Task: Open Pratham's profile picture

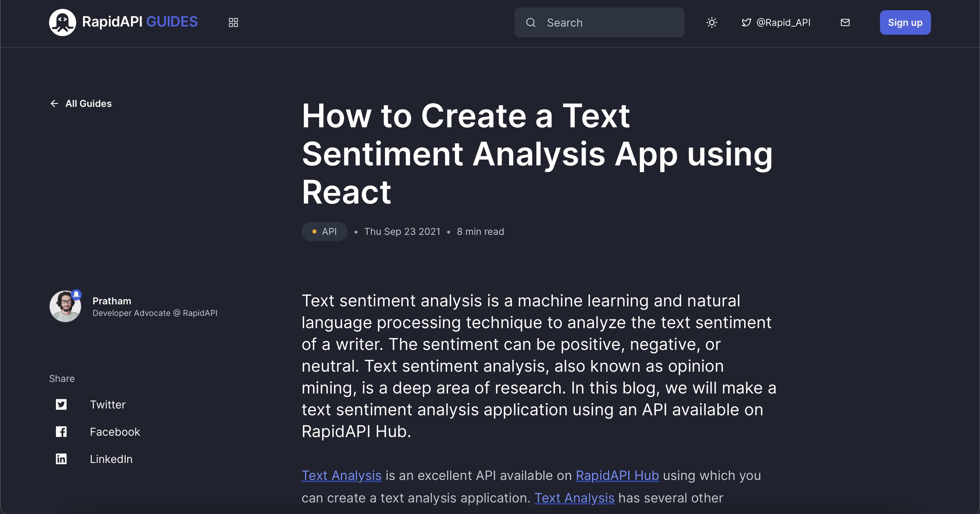Action: pos(65,307)
